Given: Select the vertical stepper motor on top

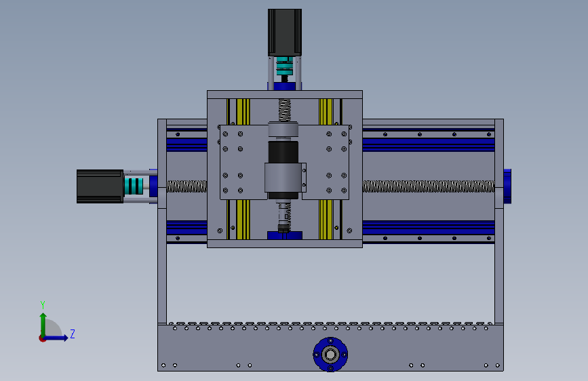Looking at the screenshot, I should click(285, 33).
